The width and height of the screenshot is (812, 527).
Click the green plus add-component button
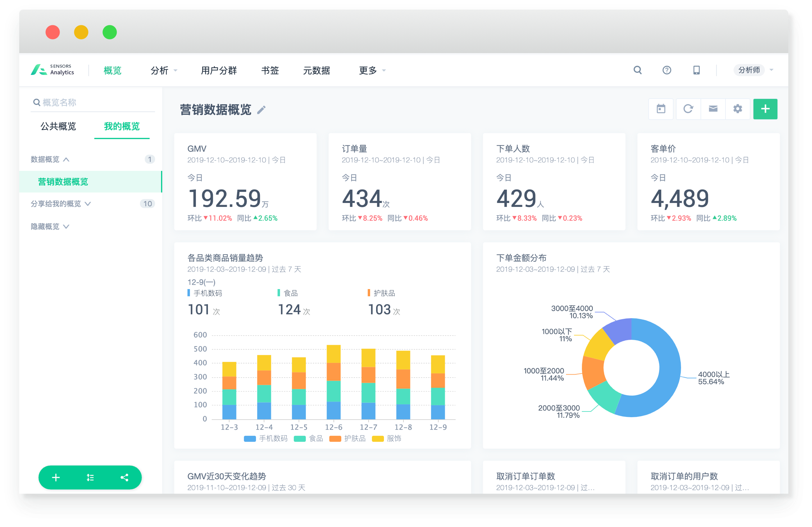click(x=765, y=109)
